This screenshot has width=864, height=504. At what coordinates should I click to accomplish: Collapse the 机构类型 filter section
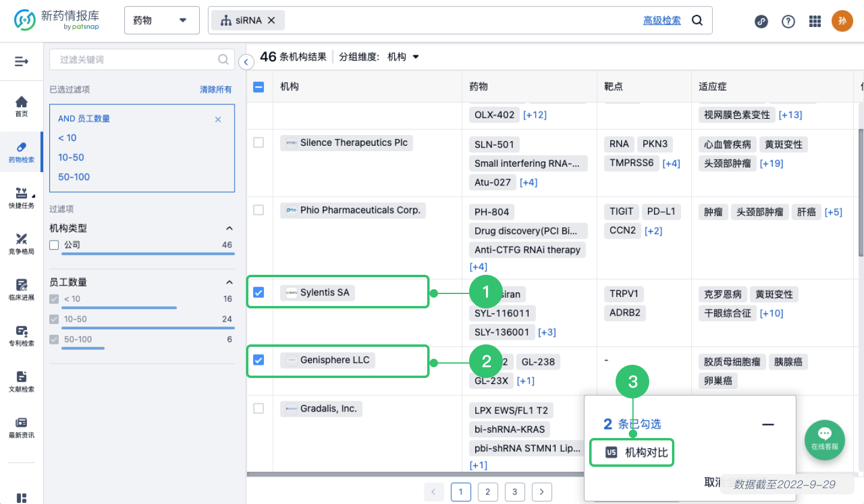[229, 229]
